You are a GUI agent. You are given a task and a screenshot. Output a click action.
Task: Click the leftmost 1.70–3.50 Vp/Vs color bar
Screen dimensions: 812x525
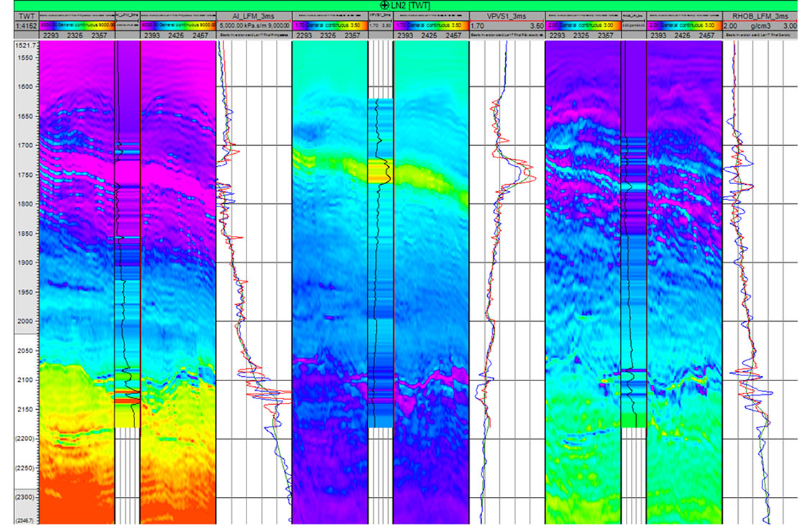click(x=329, y=24)
